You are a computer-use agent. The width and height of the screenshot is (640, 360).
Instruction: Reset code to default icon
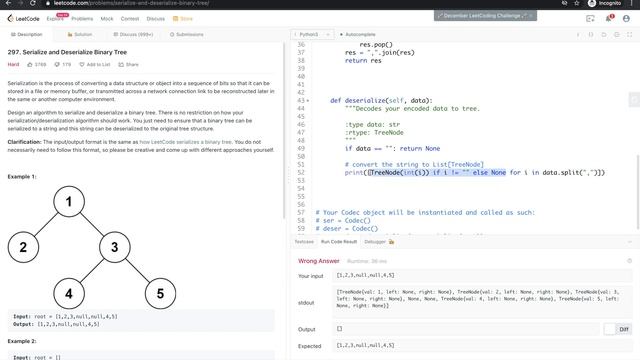(604, 35)
